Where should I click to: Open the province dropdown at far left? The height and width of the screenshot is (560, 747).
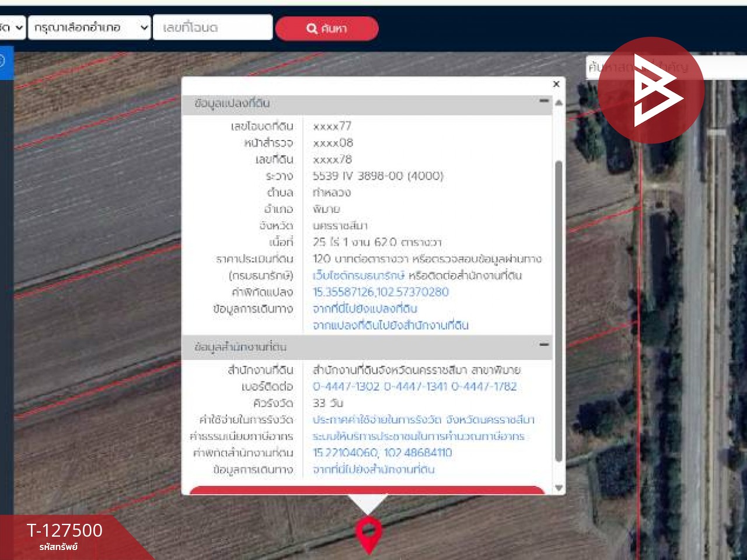12,27
